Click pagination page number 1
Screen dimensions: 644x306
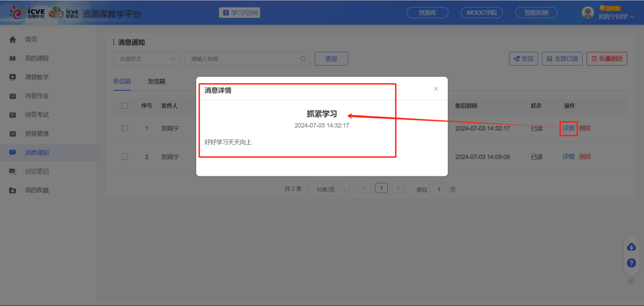point(381,188)
